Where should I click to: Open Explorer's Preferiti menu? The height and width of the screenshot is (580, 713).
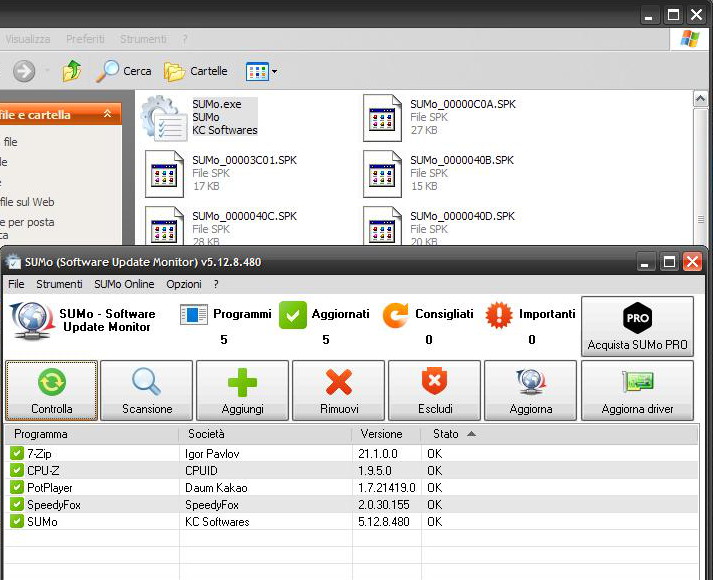(85, 39)
